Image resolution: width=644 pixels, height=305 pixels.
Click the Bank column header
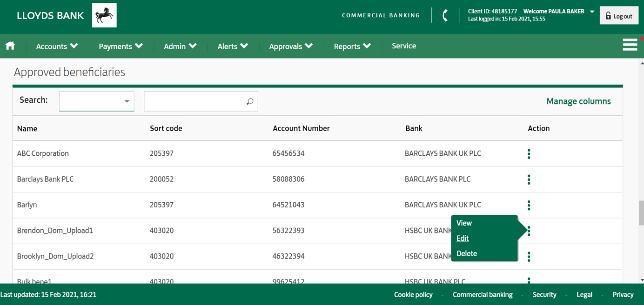point(414,129)
